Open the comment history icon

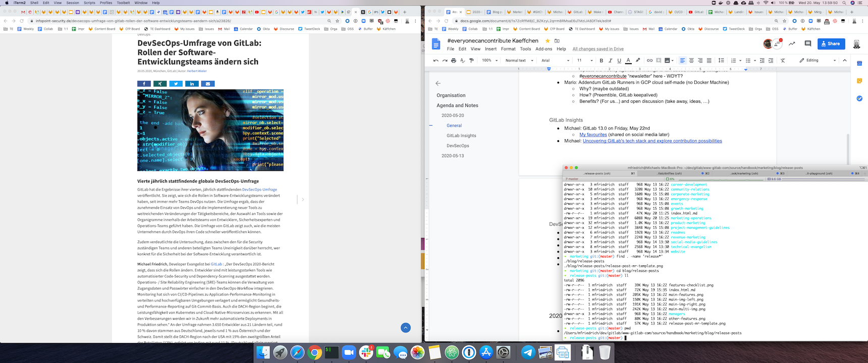pyautogui.click(x=807, y=44)
